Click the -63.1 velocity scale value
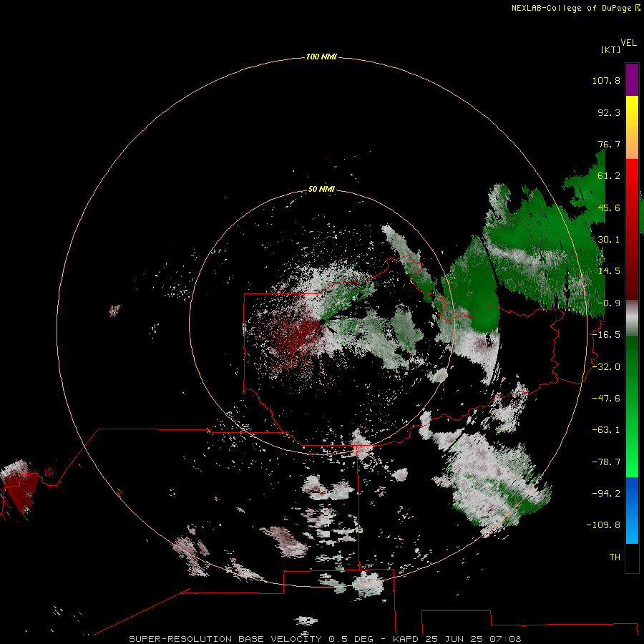The image size is (644, 644). [x=606, y=430]
